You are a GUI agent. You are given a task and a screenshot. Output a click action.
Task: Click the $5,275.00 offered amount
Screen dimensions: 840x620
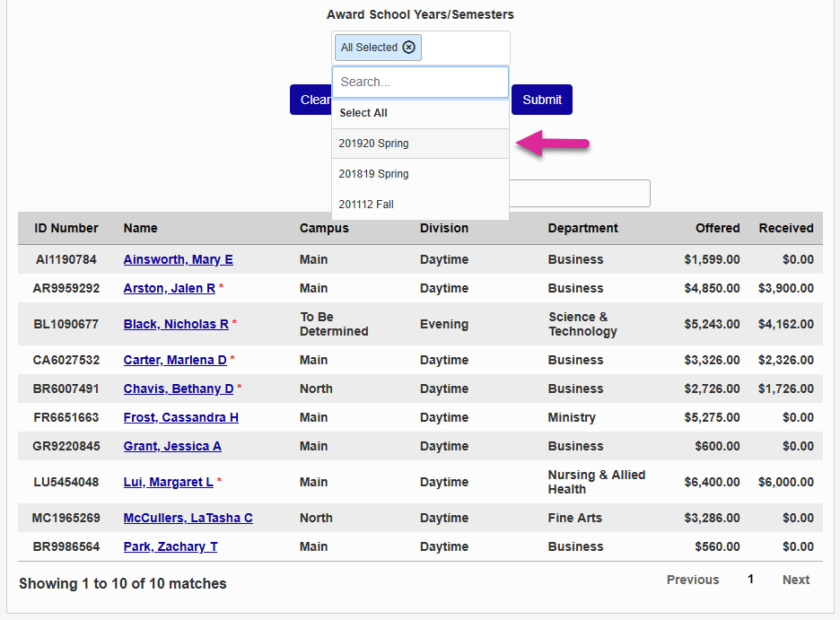click(x=712, y=417)
